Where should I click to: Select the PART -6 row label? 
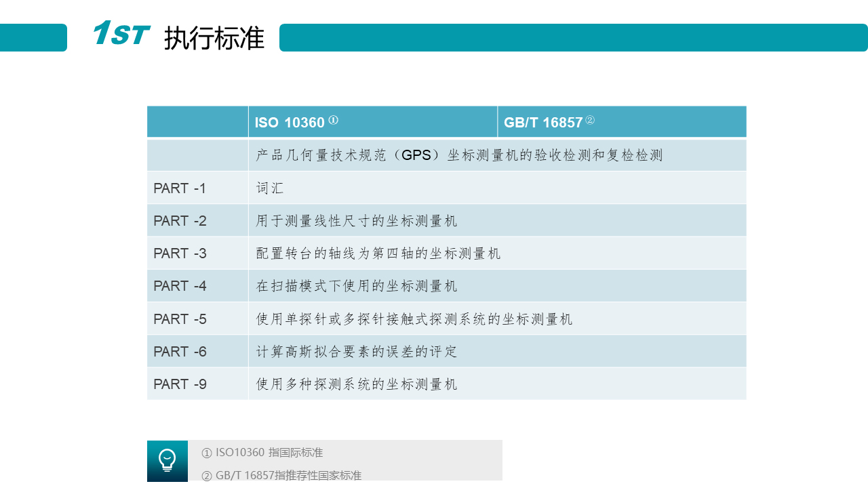point(180,352)
